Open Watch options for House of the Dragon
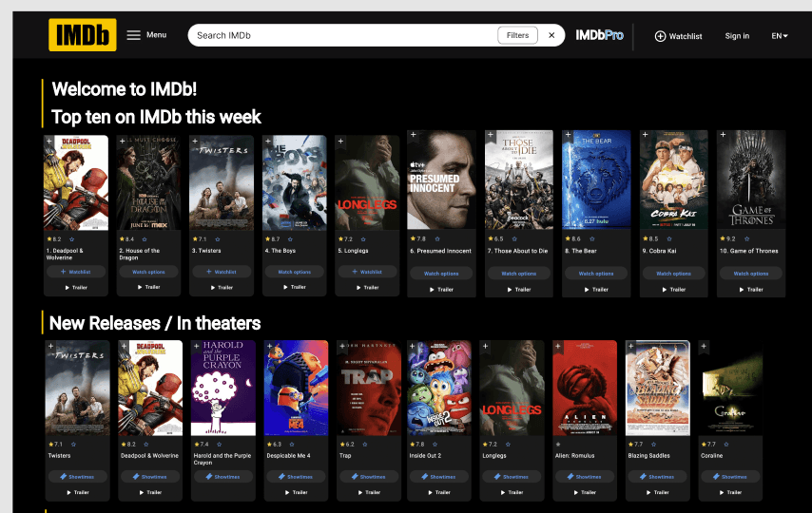 148,272
